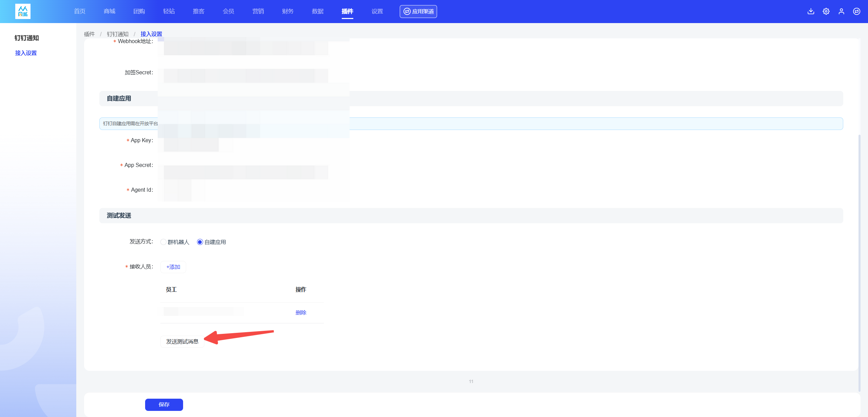
Task: Click the 商城 logo icon
Action: (x=23, y=11)
